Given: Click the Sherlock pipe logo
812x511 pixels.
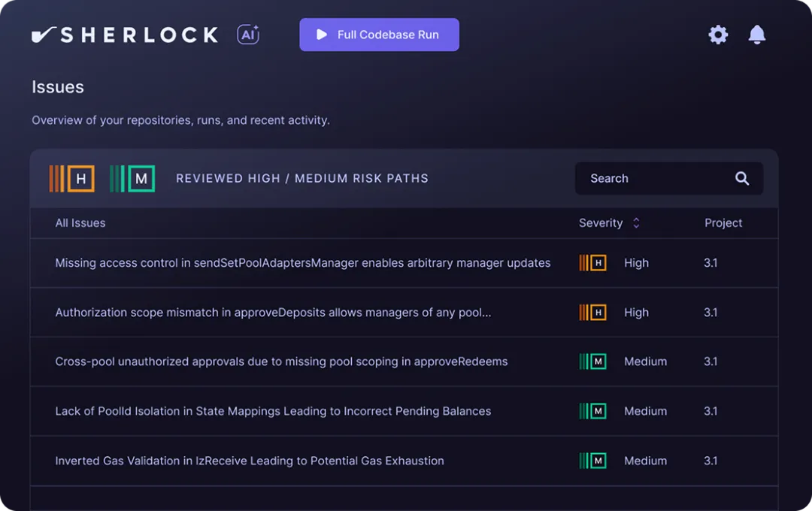Looking at the screenshot, I should [44, 35].
